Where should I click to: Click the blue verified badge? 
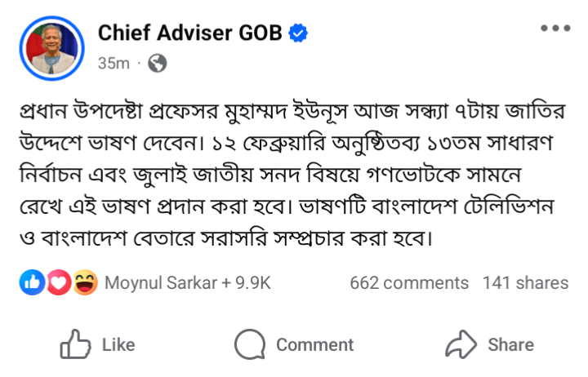coord(299,33)
